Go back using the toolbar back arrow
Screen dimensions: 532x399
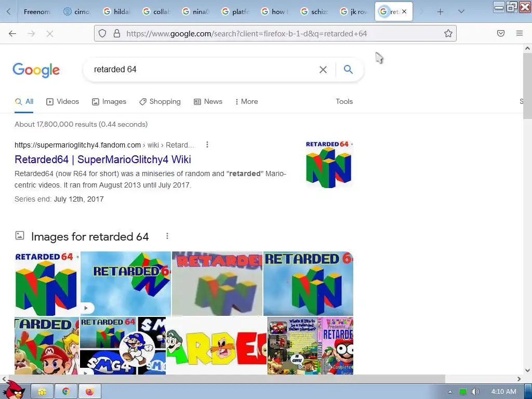12,34
